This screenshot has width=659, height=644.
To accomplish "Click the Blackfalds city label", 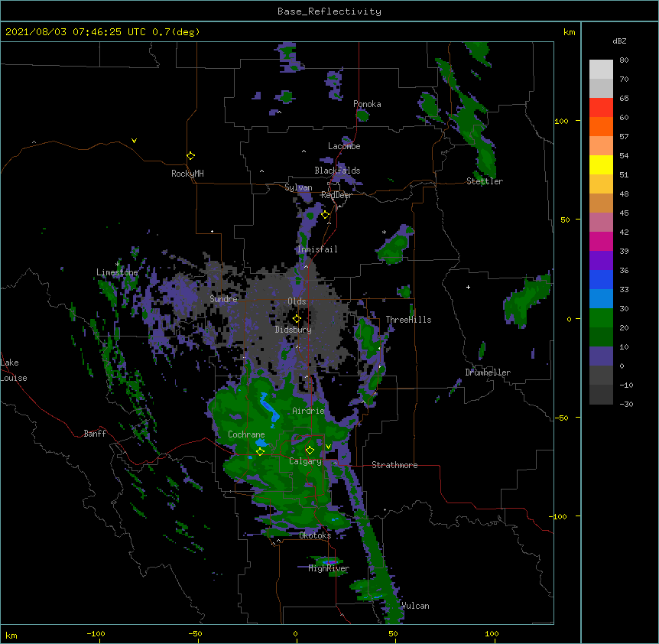I will coord(337,171).
